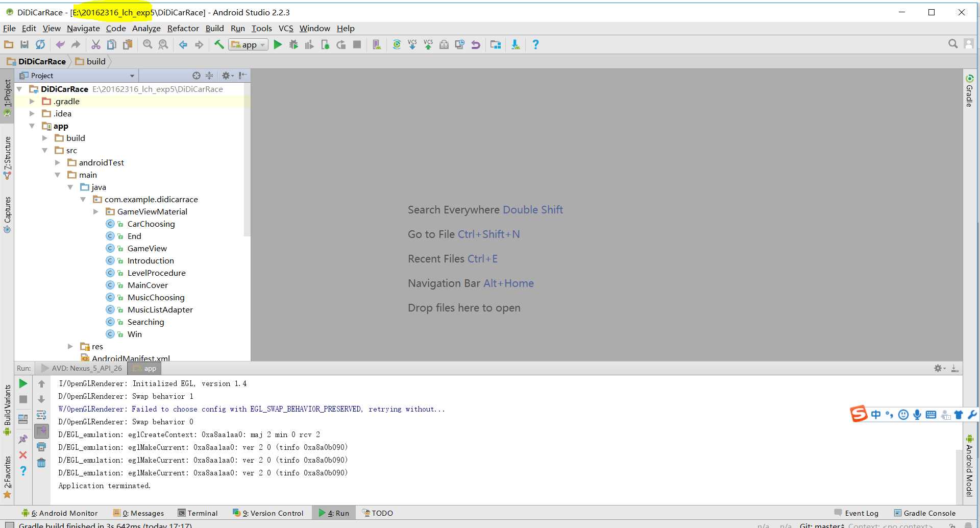980x528 pixels.
Task: Open the Android Monitor tool tab
Action: (60, 513)
